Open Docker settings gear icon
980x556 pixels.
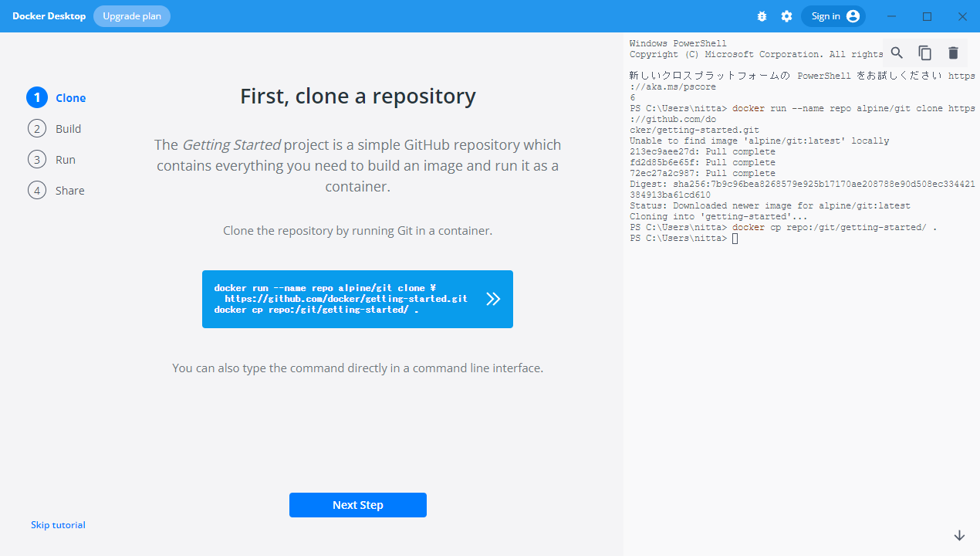click(786, 16)
